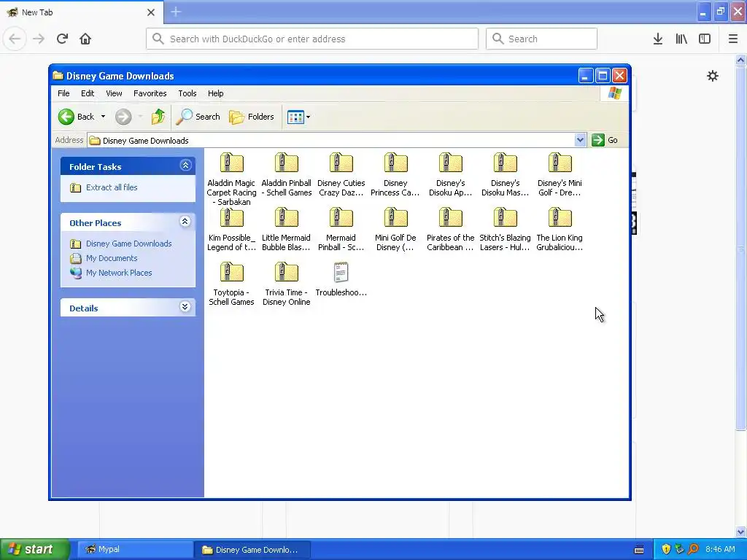Go to the browser Home page
Image resolution: width=747 pixels, height=560 pixels.
[x=85, y=39]
